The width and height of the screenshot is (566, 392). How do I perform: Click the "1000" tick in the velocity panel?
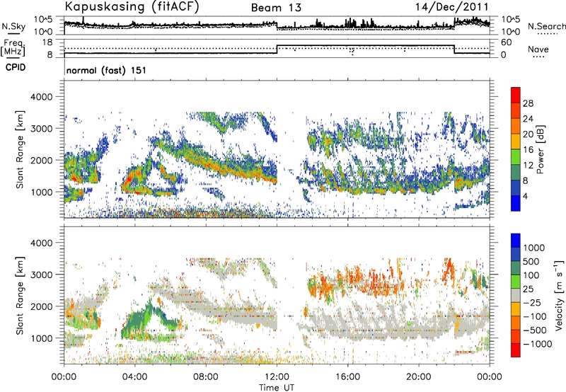[x=40, y=338]
